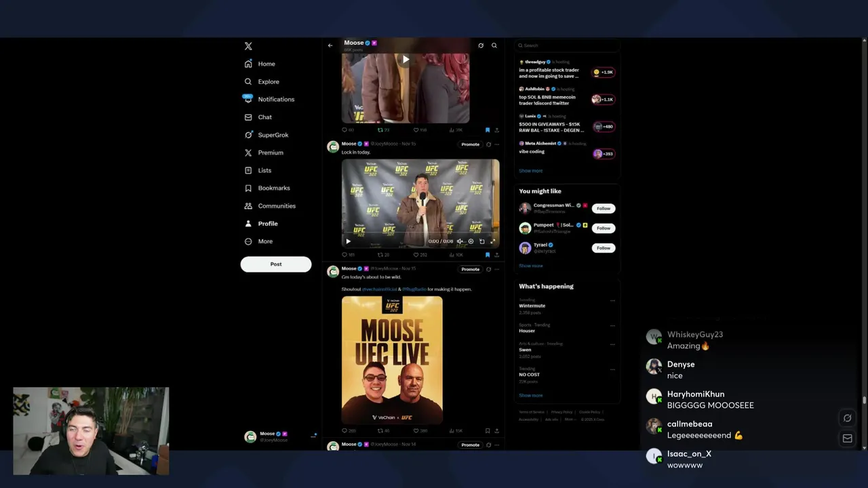The width and height of the screenshot is (868, 488).
Task: Repost the Moose UFC Live post
Action: [x=383, y=430]
